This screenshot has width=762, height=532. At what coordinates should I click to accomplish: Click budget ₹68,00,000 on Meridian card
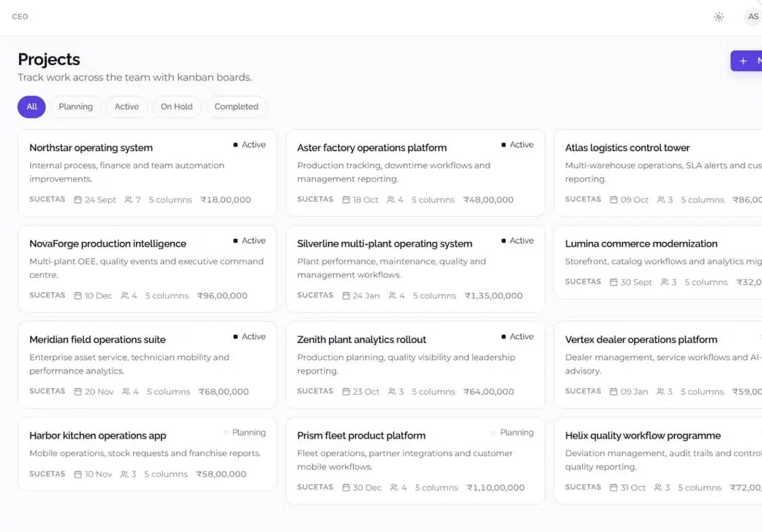click(224, 391)
